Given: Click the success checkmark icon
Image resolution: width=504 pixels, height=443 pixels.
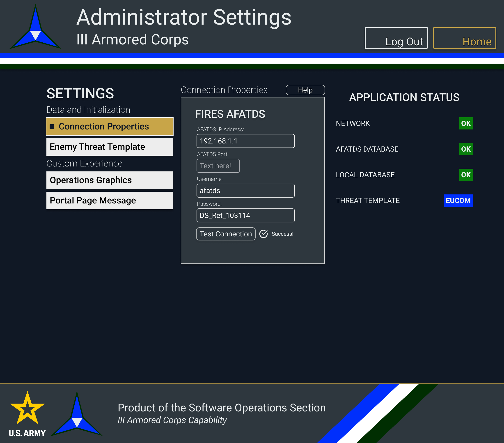Looking at the screenshot, I should coord(263,234).
